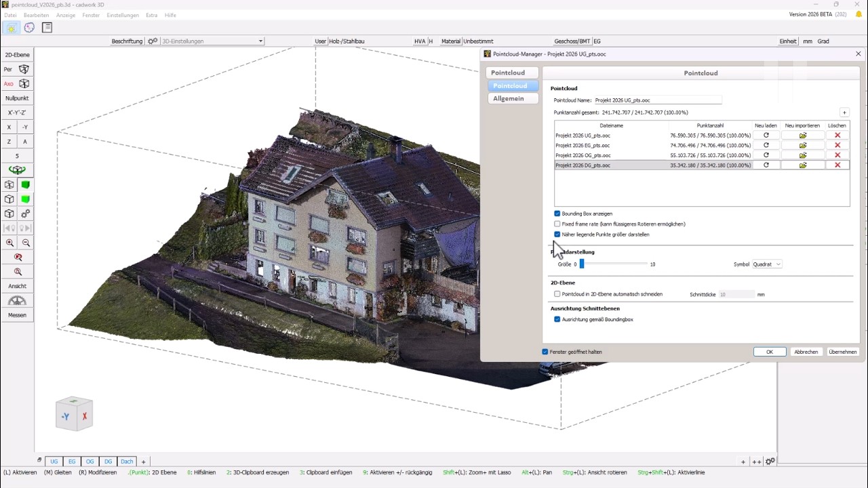The height and width of the screenshot is (488, 868).
Task: Click the Nullpunkt button
Action: pos(18,98)
